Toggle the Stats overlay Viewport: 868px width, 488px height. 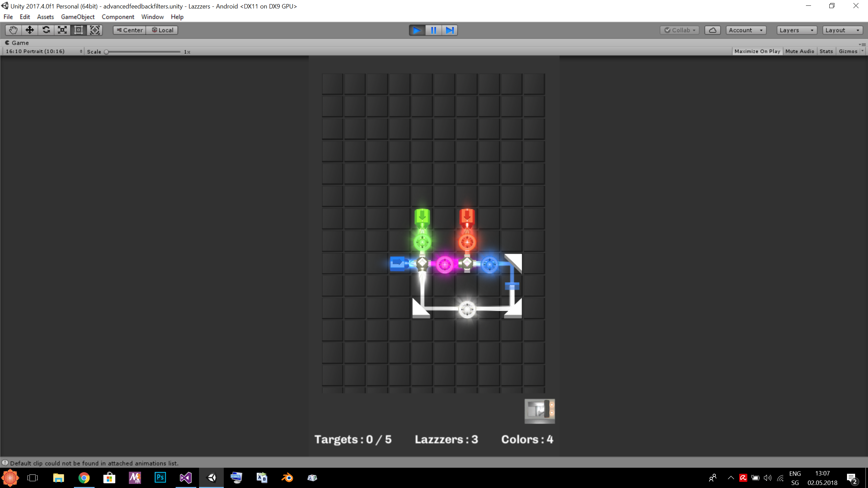826,51
